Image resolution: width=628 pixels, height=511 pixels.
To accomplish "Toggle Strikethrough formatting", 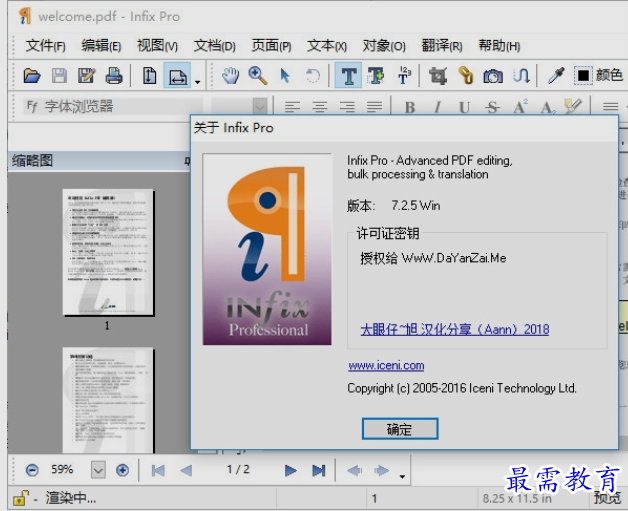I will [492, 107].
